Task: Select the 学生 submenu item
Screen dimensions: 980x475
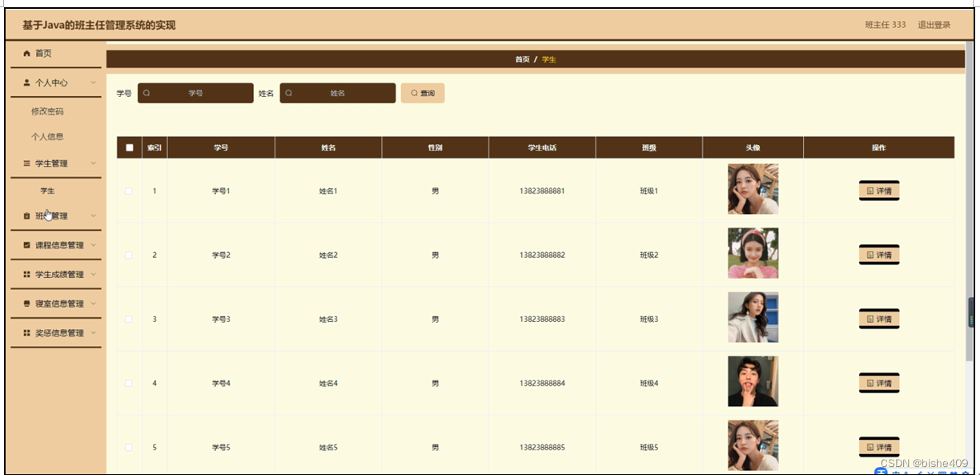Action: [x=48, y=191]
